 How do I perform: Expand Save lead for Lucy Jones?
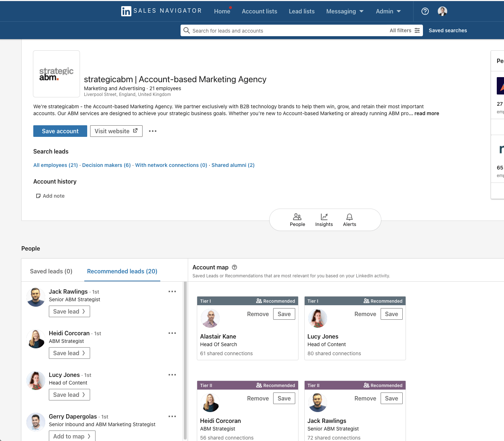click(69, 395)
